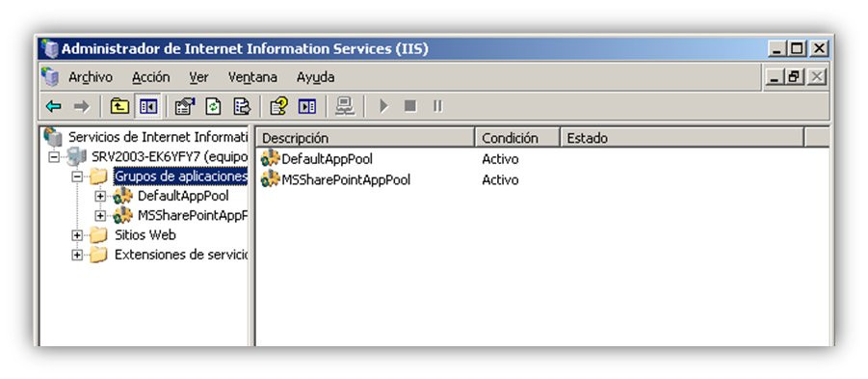The image size is (868, 379).
Task: Click the Stop toolbar button
Action: [x=410, y=106]
